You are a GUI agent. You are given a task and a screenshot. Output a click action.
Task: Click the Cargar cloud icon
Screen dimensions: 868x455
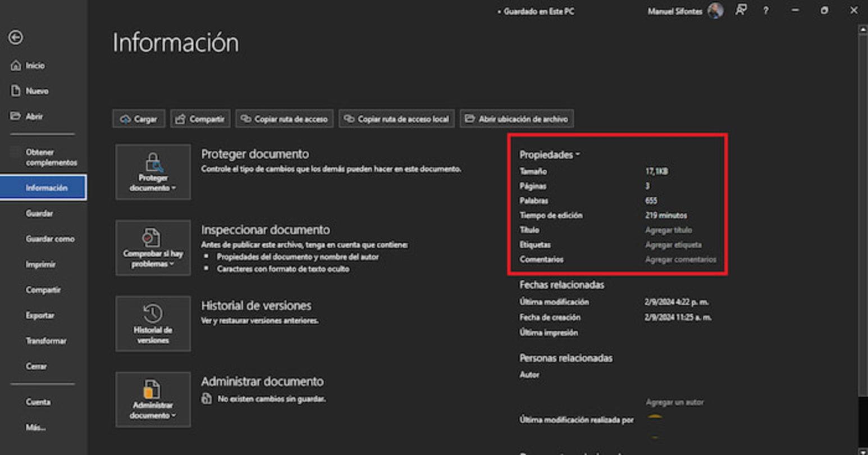[x=126, y=119]
